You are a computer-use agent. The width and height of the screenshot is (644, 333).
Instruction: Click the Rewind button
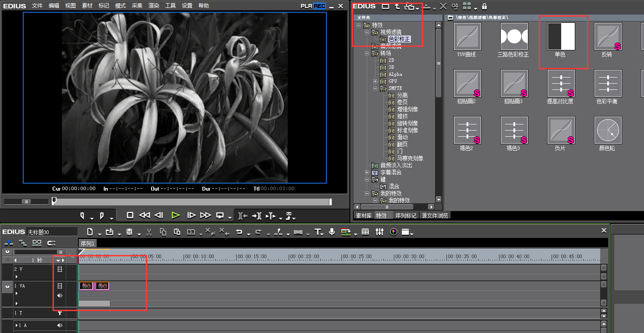coord(144,215)
